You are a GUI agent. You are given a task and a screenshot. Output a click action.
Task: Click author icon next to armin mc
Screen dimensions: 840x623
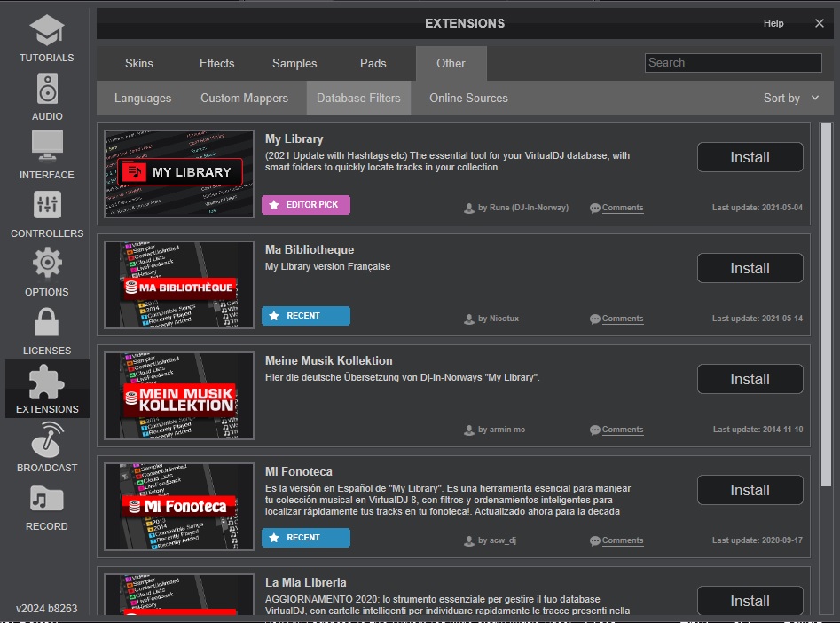tap(468, 430)
